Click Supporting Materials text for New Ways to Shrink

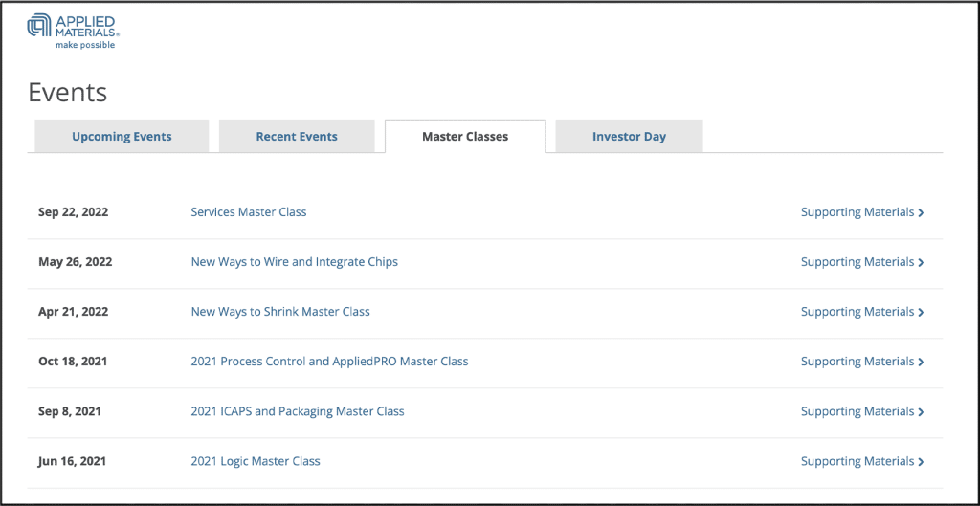click(x=857, y=312)
